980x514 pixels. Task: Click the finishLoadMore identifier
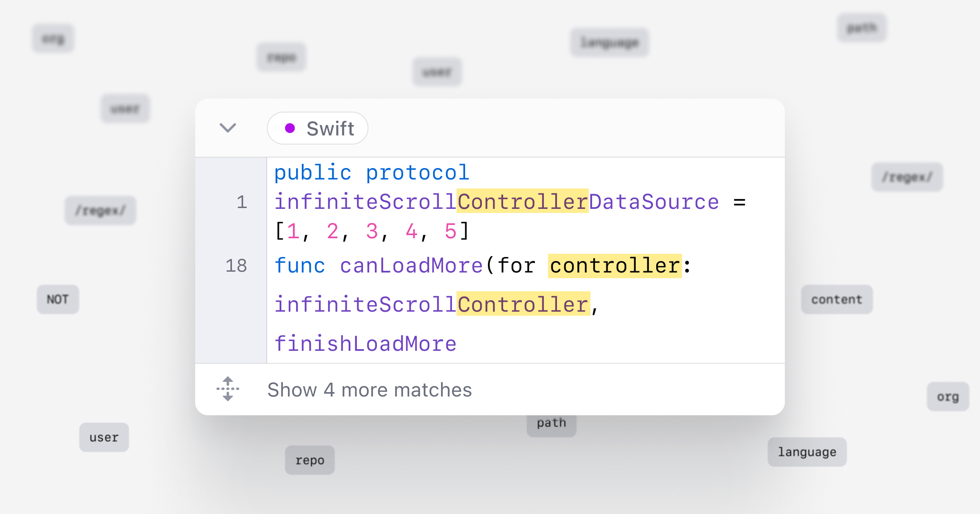click(365, 343)
